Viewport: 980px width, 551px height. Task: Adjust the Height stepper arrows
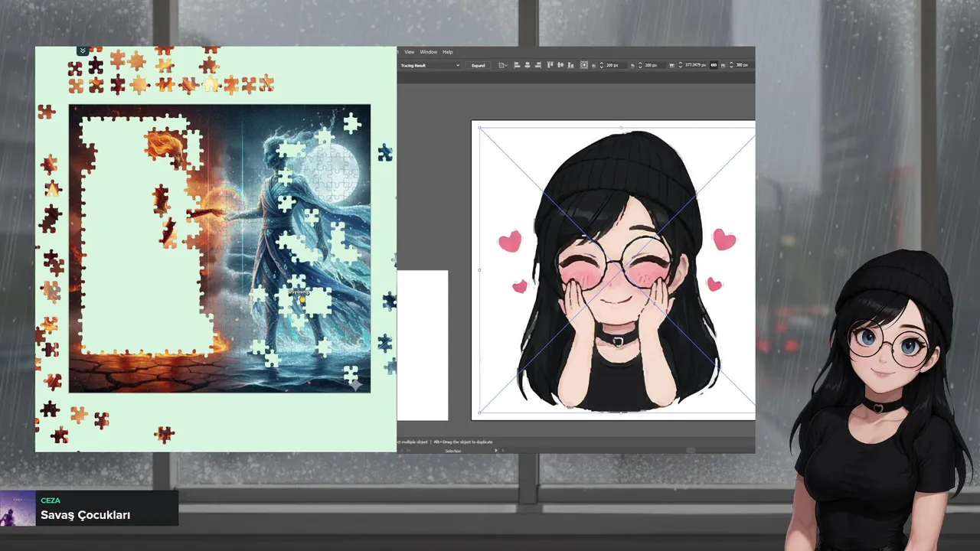pos(731,65)
